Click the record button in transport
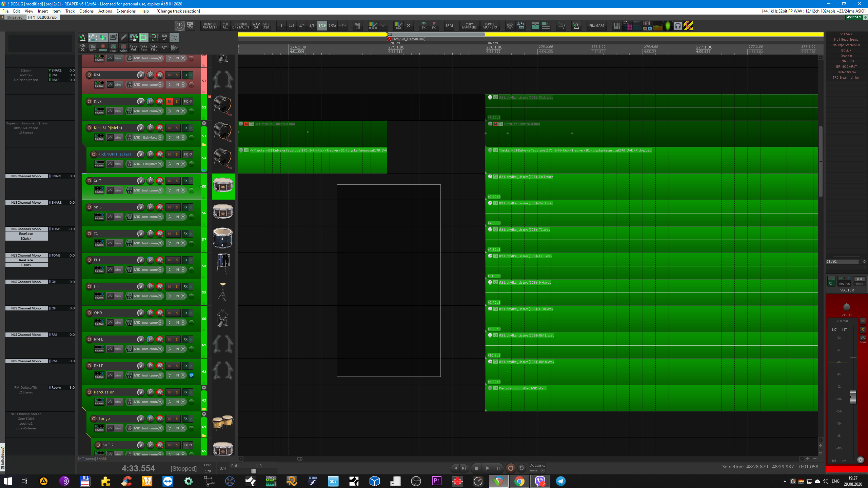Viewport: 868px width, 488px height. point(510,468)
